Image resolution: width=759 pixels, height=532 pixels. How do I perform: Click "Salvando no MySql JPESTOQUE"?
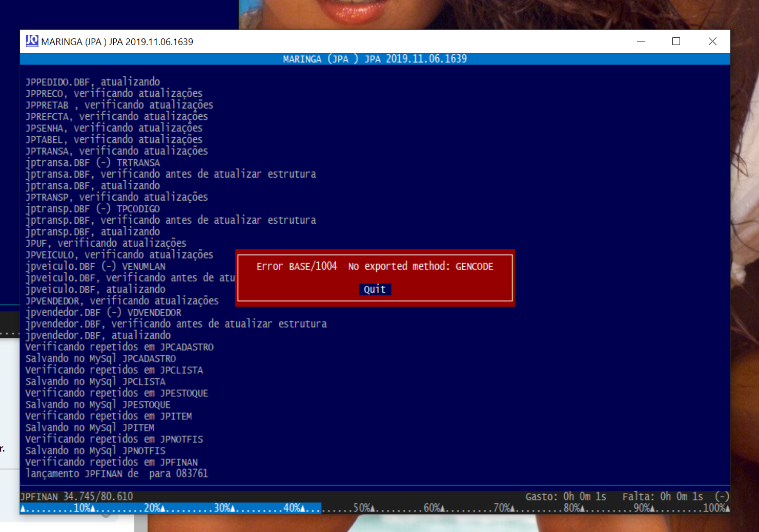[98, 405]
